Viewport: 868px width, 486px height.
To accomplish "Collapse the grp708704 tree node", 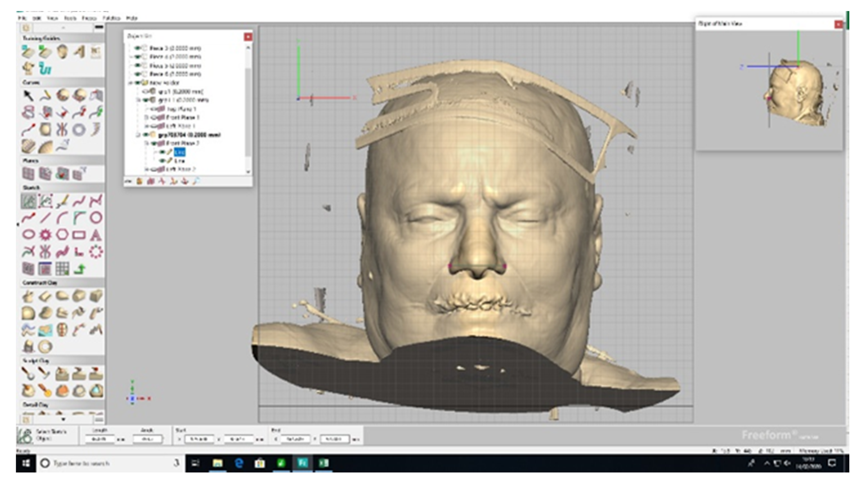I will pyautogui.click(x=138, y=135).
